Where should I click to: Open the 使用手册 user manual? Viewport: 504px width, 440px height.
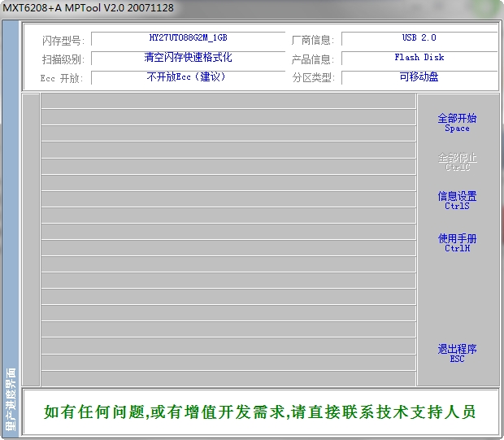pos(457,242)
